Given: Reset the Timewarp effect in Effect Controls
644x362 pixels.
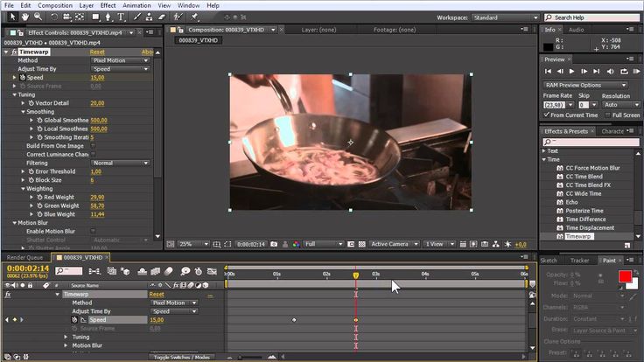Looking at the screenshot, I should point(97,52).
